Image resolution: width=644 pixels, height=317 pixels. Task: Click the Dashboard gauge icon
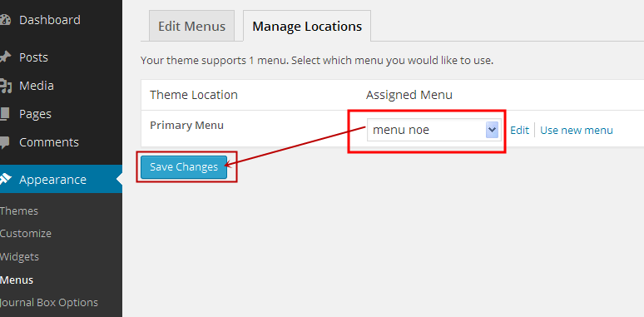pyautogui.click(x=4, y=20)
